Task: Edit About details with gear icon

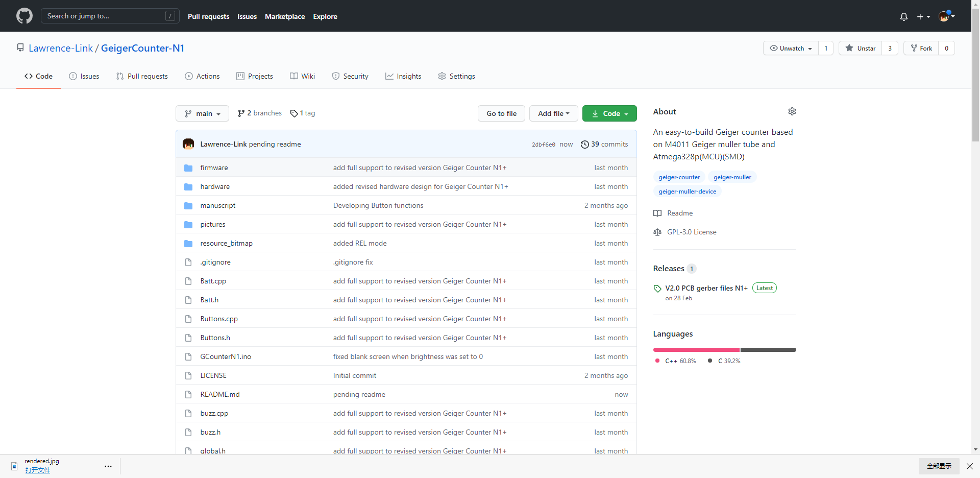Action: point(792,111)
